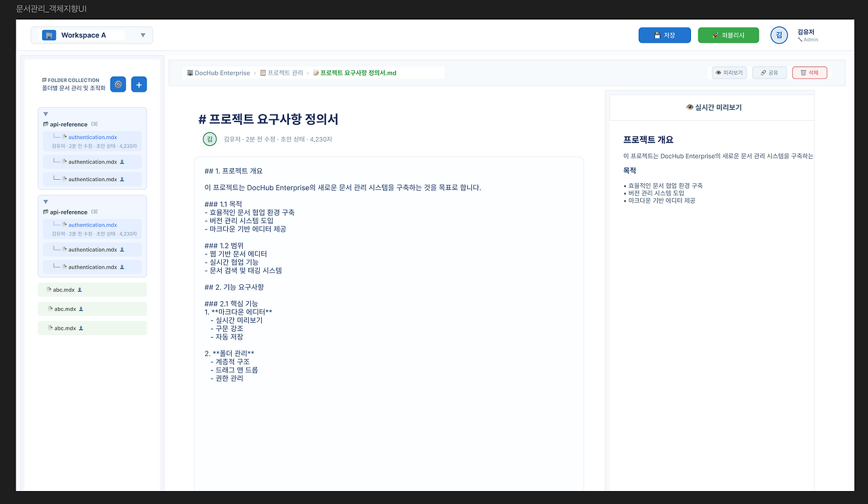The width and height of the screenshot is (868, 504).
Task: Click the blue + icon to add a folder
Action: click(139, 84)
